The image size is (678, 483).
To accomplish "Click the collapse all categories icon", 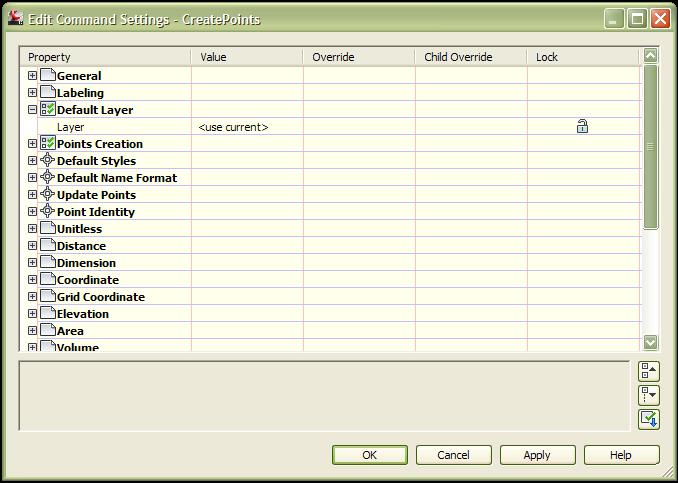I will [x=649, y=371].
